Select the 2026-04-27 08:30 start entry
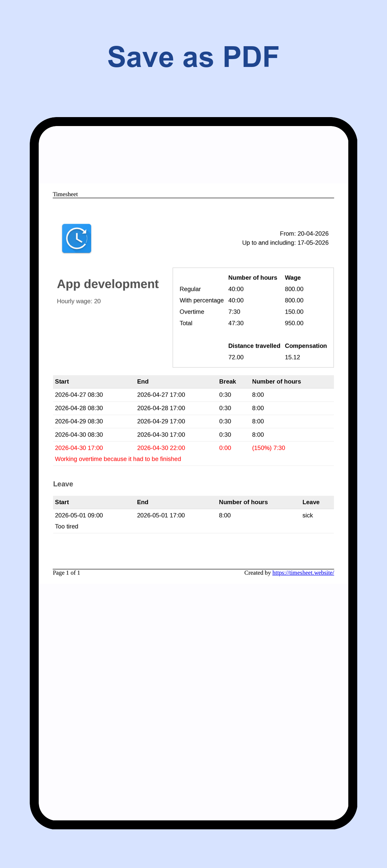The image size is (387, 868). click(x=79, y=395)
